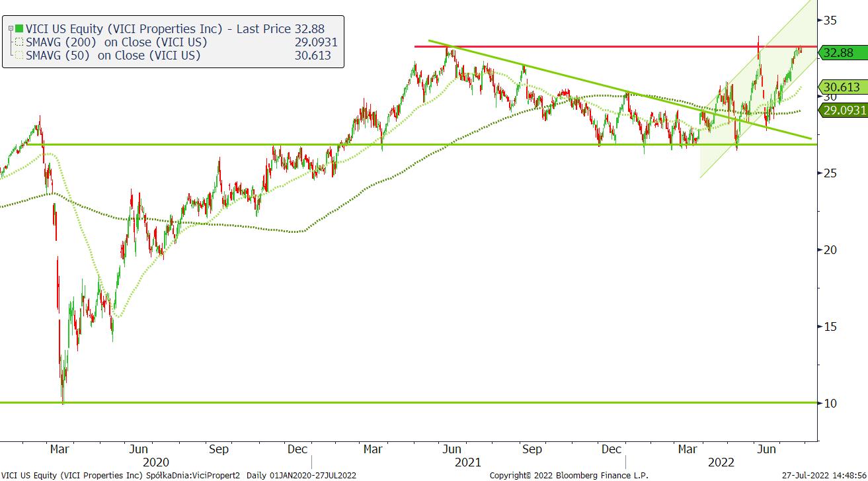
Task: Click the SMAVG (50) legend series marker
Action: [x=20, y=56]
